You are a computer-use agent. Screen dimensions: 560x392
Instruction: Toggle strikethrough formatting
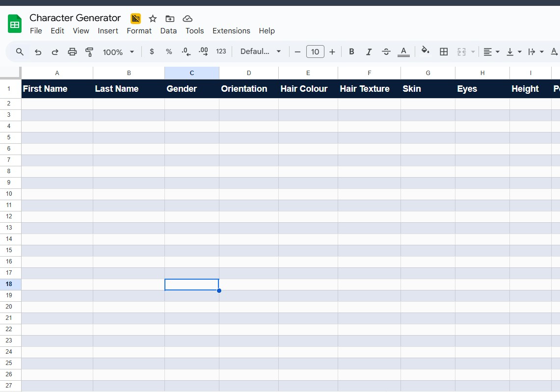pyautogui.click(x=386, y=52)
